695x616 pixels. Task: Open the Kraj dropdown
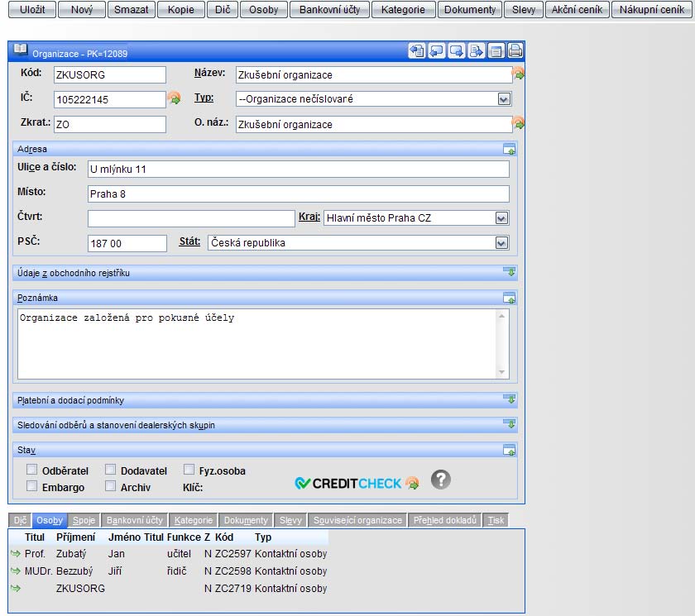point(501,218)
